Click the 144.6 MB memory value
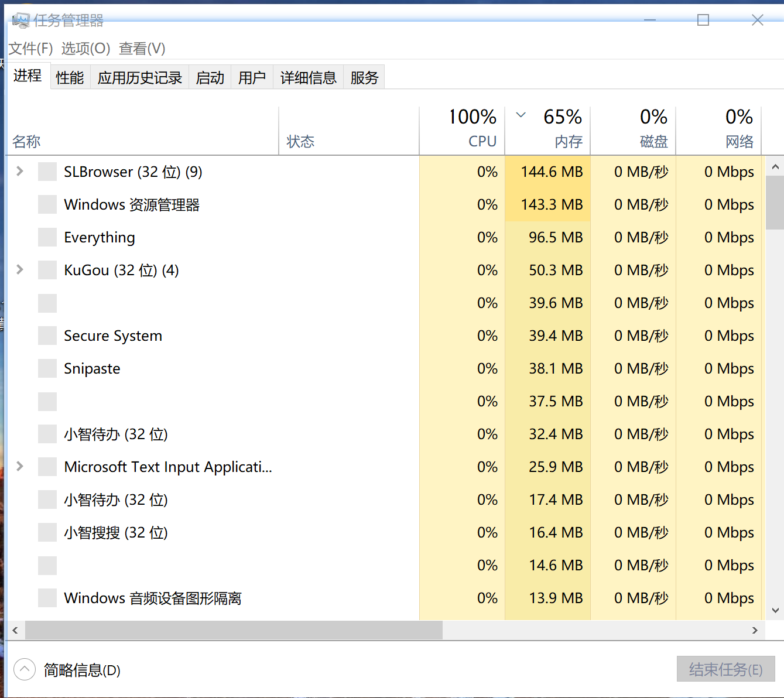 [x=552, y=172]
